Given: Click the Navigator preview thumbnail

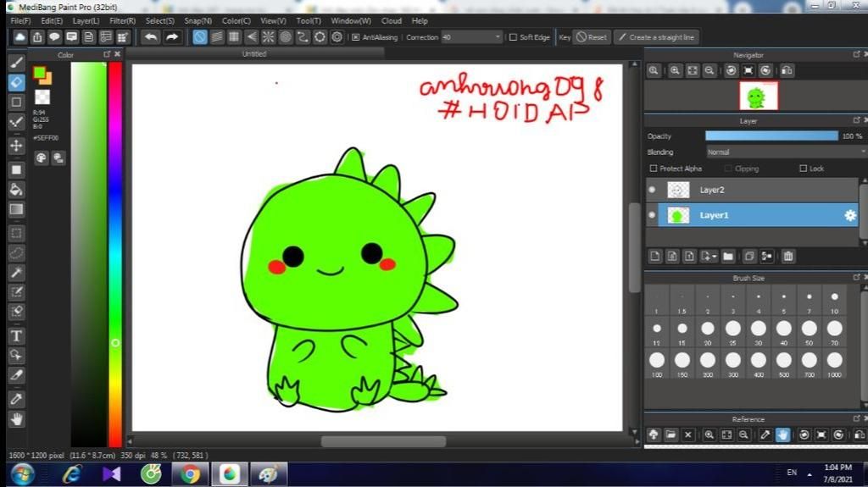Looking at the screenshot, I should (x=759, y=96).
